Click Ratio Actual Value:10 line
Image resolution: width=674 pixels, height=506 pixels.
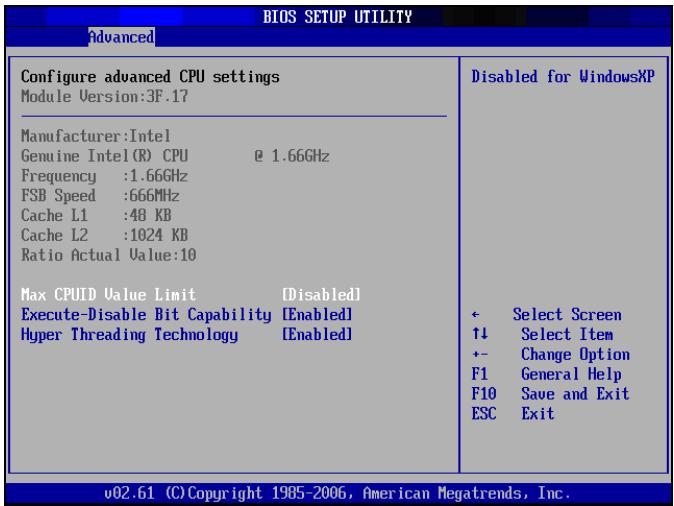point(109,255)
